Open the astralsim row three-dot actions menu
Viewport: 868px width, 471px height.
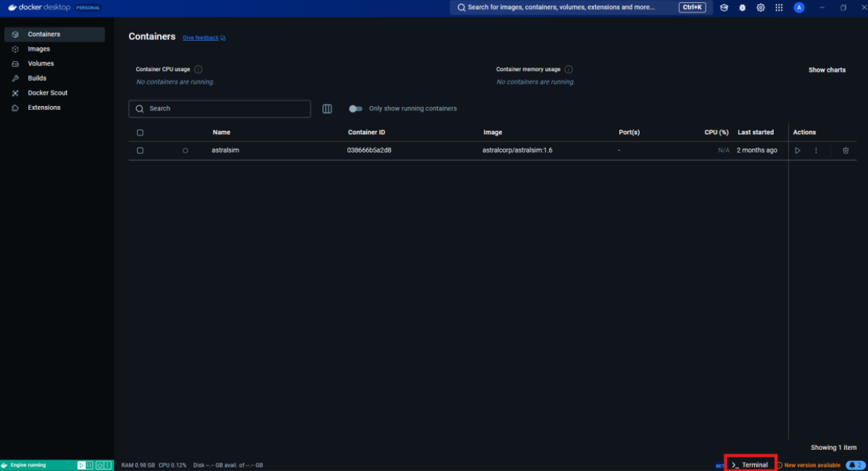tap(816, 150)
